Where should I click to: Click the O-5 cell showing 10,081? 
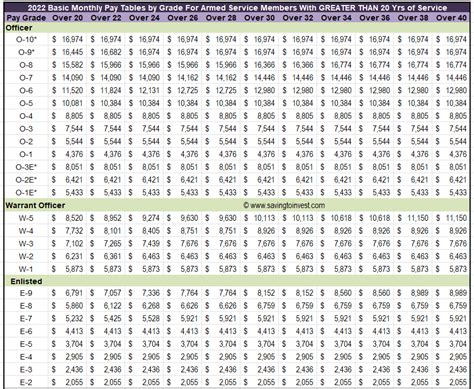[67, 103]
